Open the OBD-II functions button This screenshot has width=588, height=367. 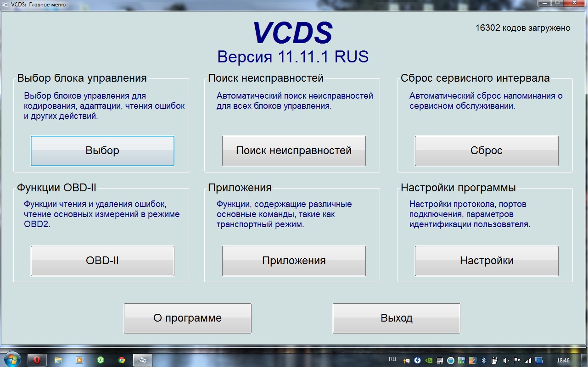click(x=102, y=261)
